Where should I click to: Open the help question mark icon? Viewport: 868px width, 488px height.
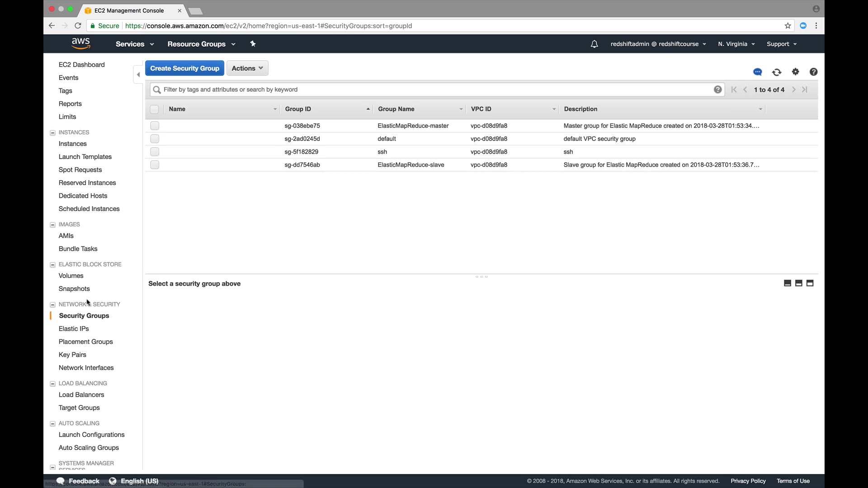[813, 72]
